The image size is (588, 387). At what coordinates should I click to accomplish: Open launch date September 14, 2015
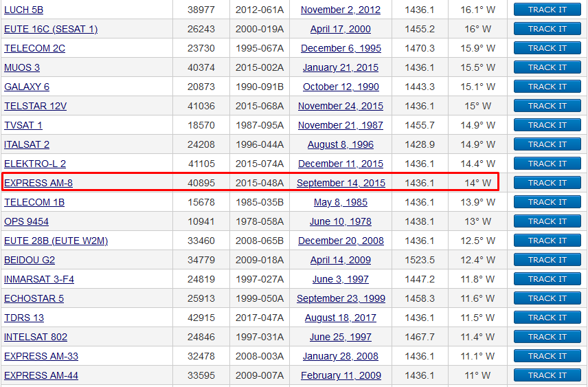coord(341,183)
